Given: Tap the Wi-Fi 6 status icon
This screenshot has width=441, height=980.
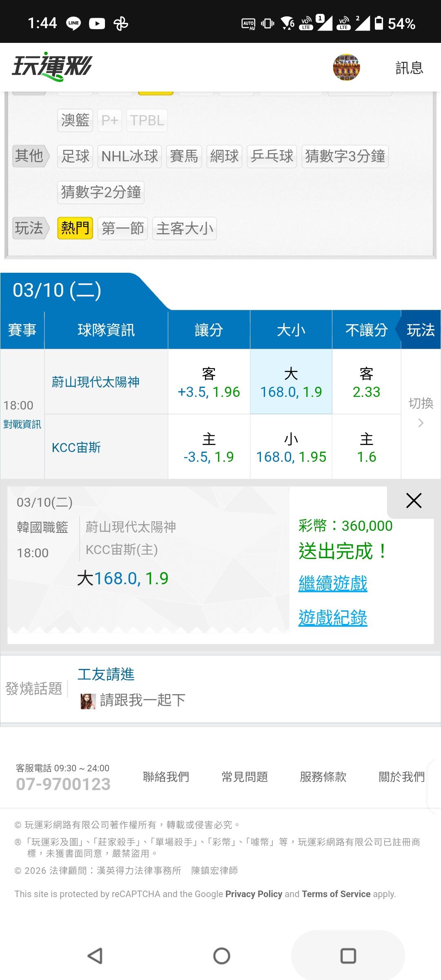Looking at the screenshot, I should point(288,23).
